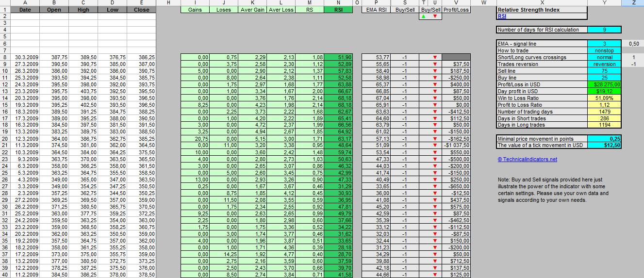Screen dimensions: 644x278
Task: Select column V header
Action: [x=456, y=3]
